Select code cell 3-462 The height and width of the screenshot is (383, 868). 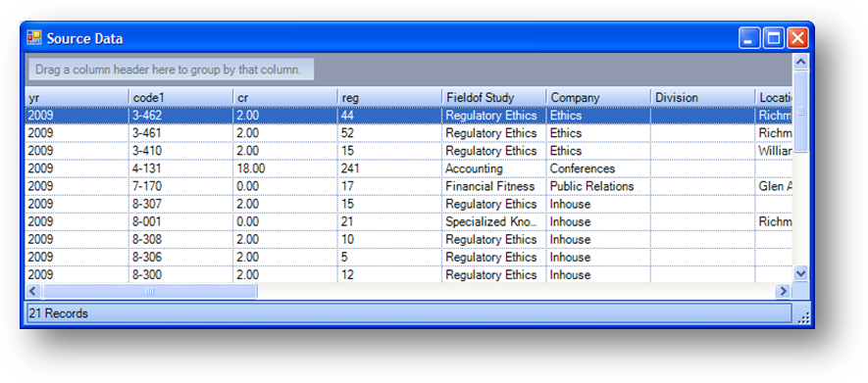tap(181, 116)
